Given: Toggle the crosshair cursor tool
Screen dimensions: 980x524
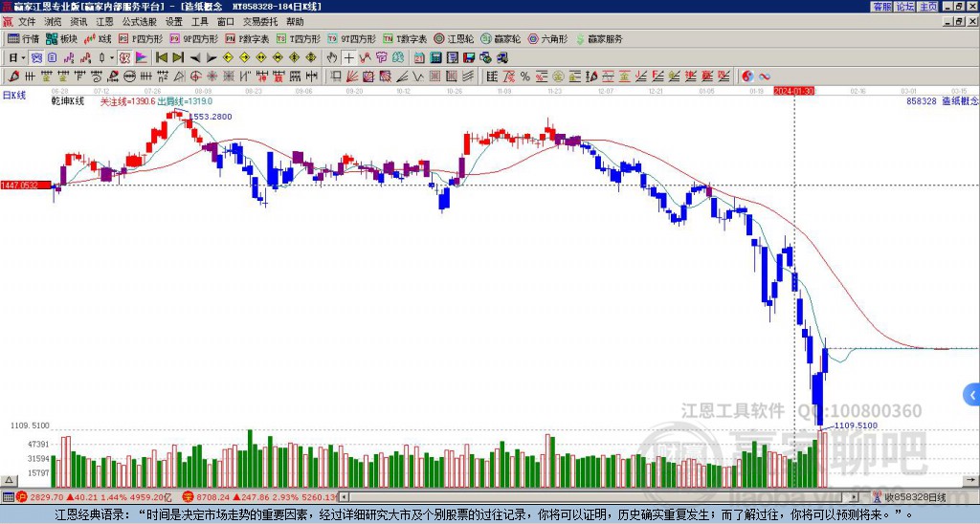Looking at the screenshot, I should pos(348,57).
